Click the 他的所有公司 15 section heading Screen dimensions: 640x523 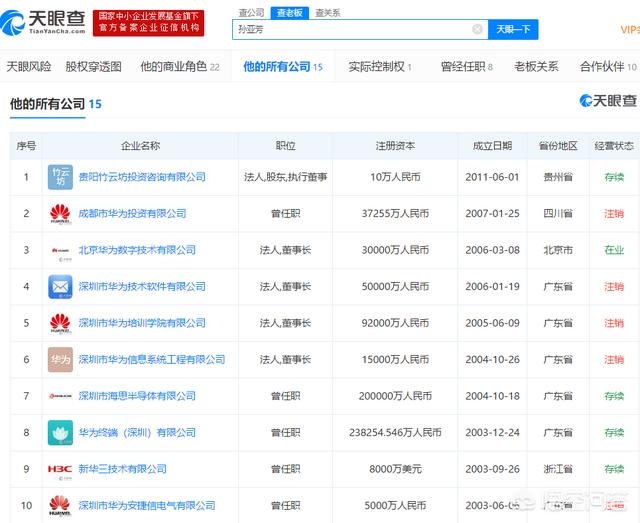point(56,104)
